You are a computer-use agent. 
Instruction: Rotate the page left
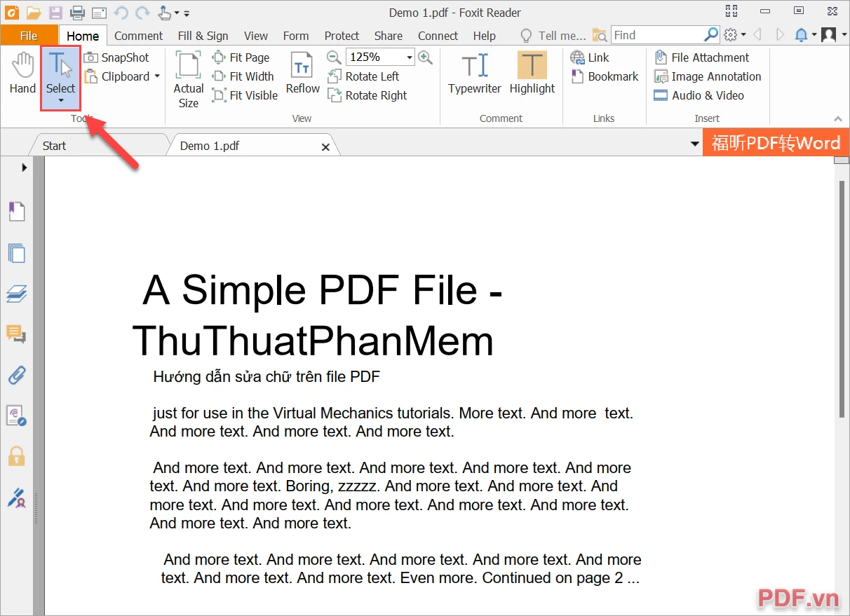point(364,76)
